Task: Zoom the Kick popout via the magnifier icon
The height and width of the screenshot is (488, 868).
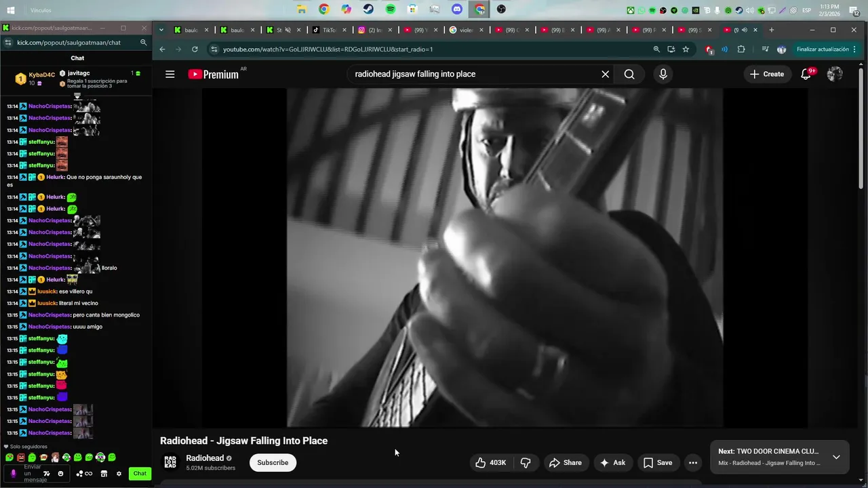Action: click(143, 43)
